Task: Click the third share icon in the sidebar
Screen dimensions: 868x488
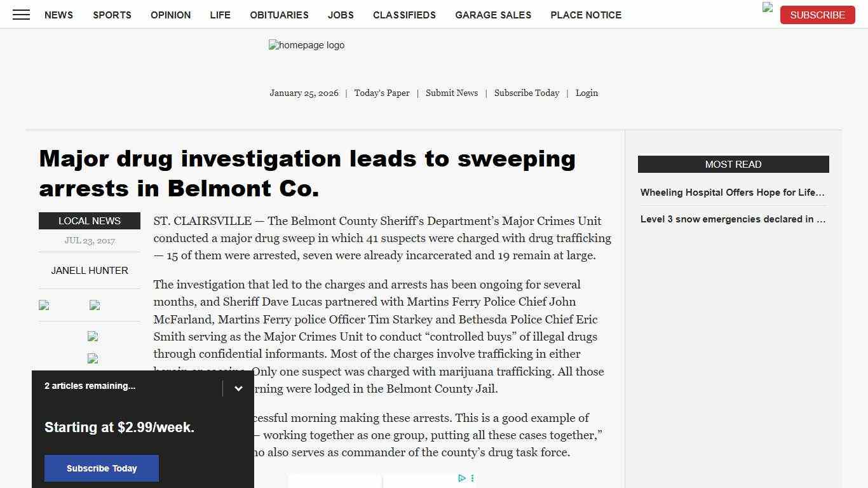Action: tap(93, 337)
